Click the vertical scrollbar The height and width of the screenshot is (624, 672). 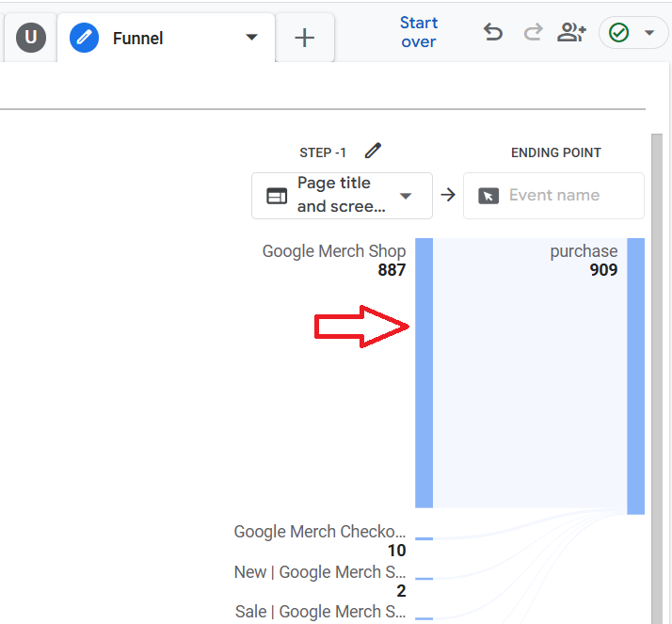tap(657, 379)
